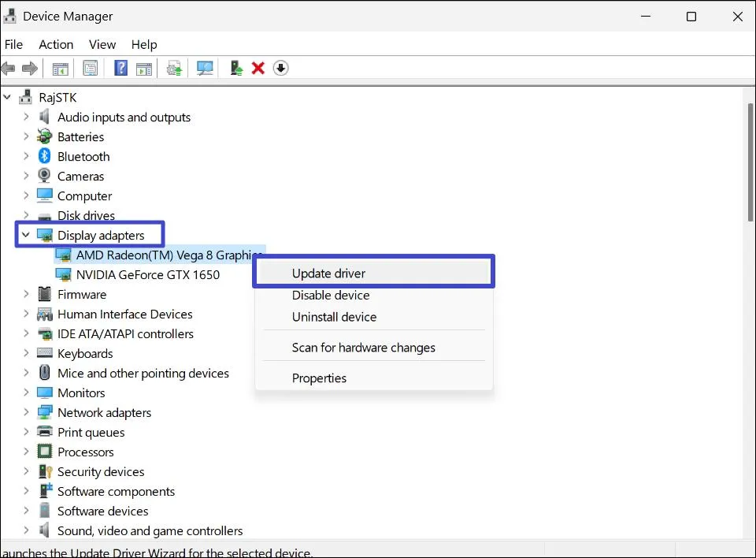This screenshot has height=558, width=756.
Task: Choose Disable device in the context menu
Action: 373,295
